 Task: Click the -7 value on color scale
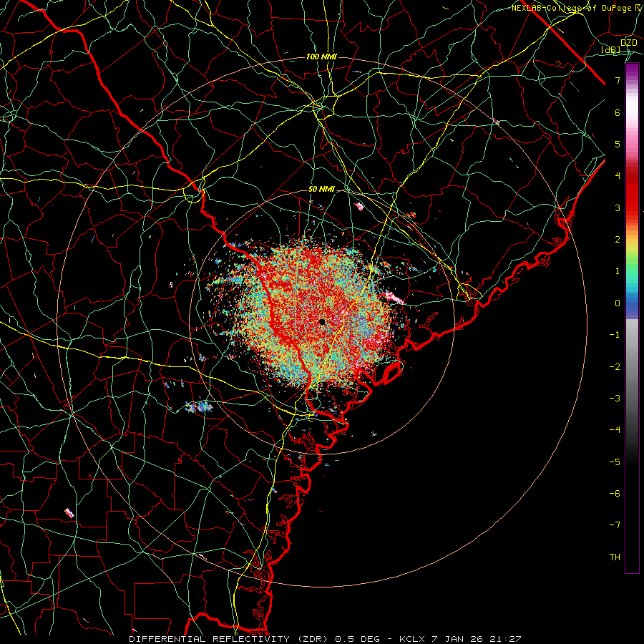pos(615,525)
